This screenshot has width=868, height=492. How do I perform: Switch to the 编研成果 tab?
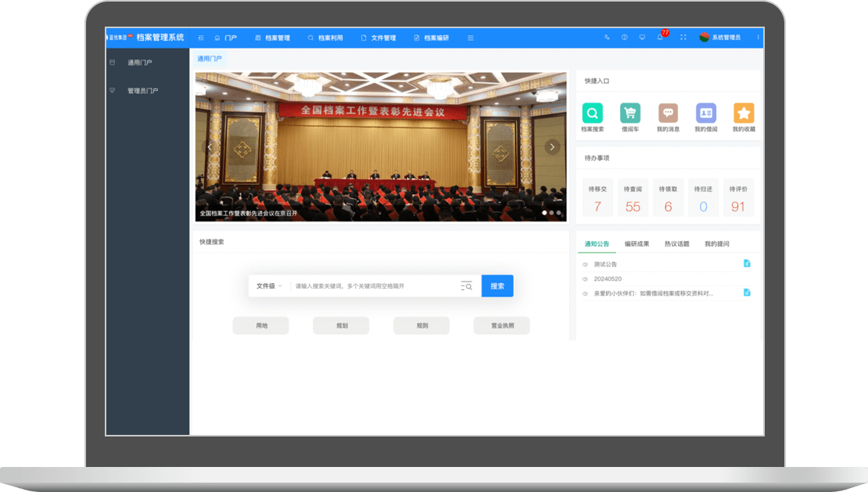click(x=637, y=244)
